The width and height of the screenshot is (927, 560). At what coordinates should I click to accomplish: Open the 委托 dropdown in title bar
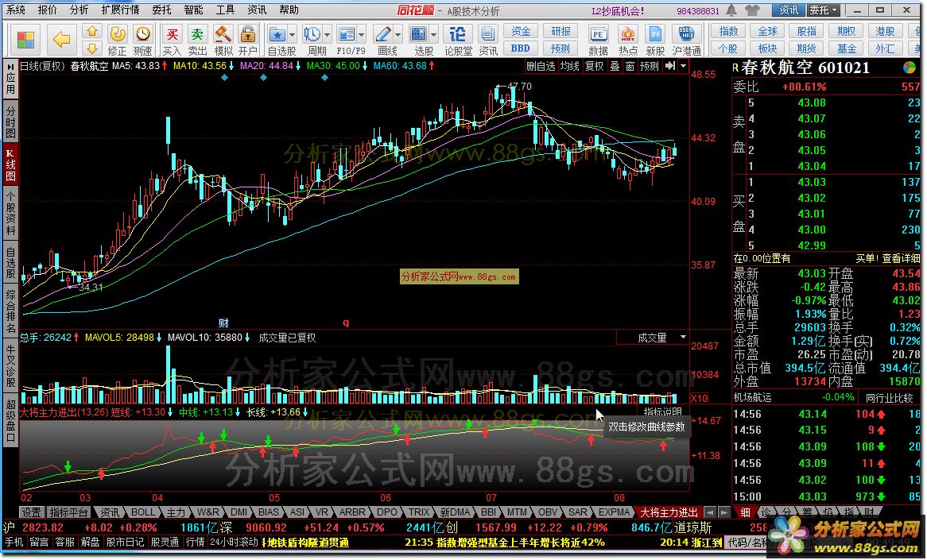pos(824,10)
